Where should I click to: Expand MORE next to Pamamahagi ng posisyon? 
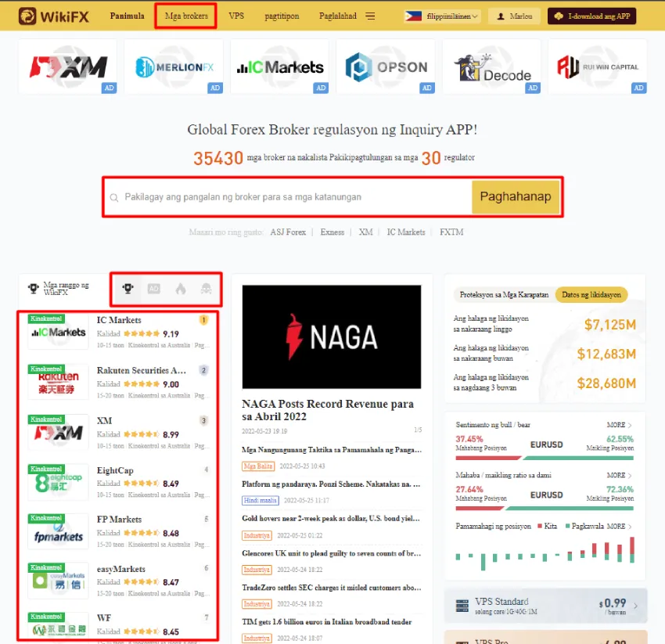(619, 526)
